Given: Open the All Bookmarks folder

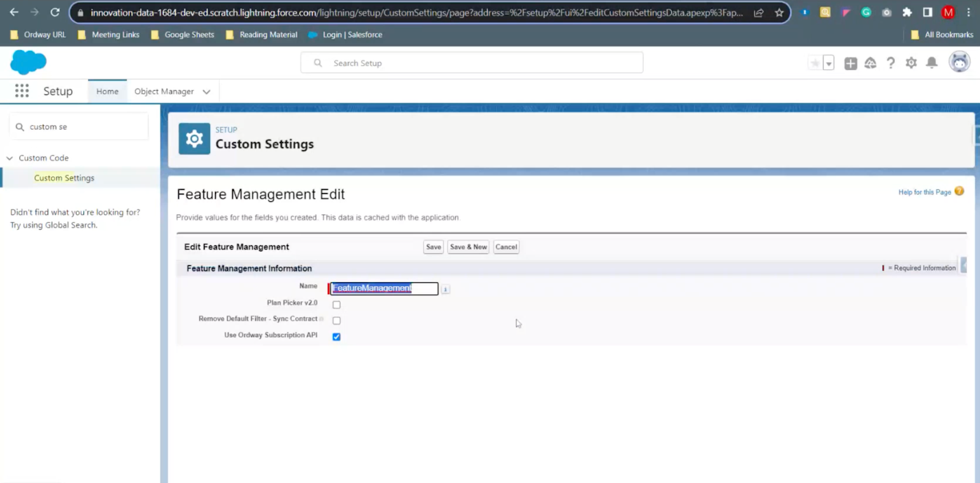Looking at the screenshot, I should [942, 35].
